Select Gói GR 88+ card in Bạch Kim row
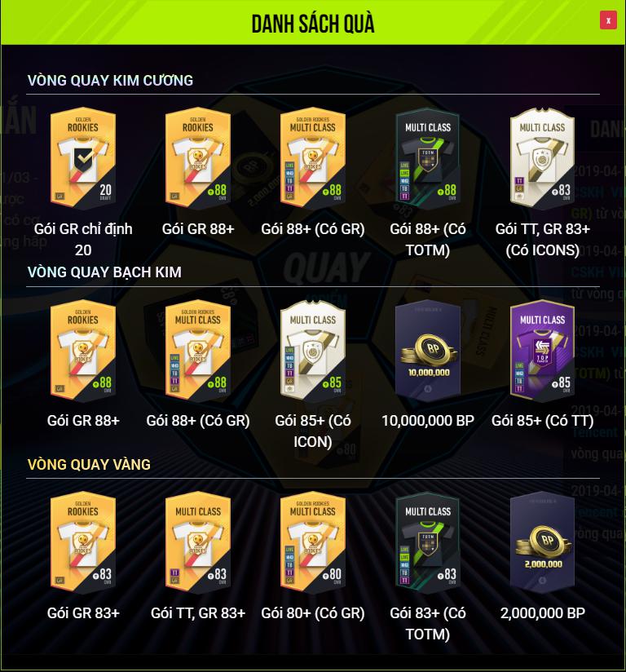Viewport: 626px width, 672px height. [x=83, y=350]
